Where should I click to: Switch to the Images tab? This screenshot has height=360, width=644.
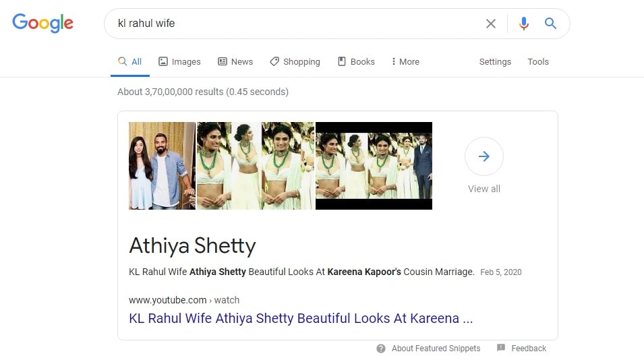(x=179, y=61)
